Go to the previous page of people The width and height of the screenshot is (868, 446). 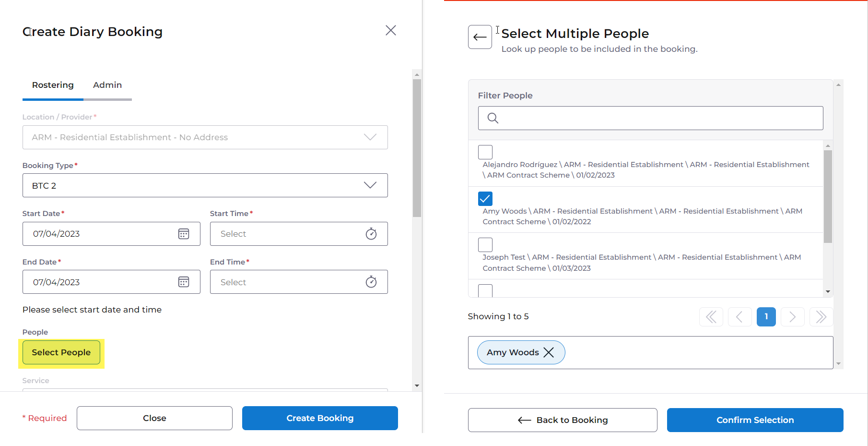coord(740,317)
